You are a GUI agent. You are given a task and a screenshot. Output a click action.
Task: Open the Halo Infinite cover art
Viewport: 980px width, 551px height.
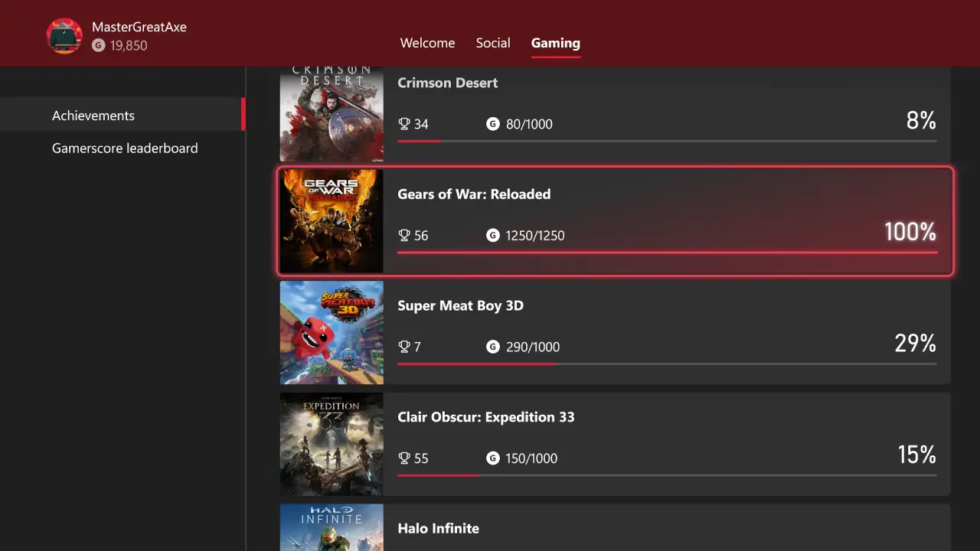[332, 527]
